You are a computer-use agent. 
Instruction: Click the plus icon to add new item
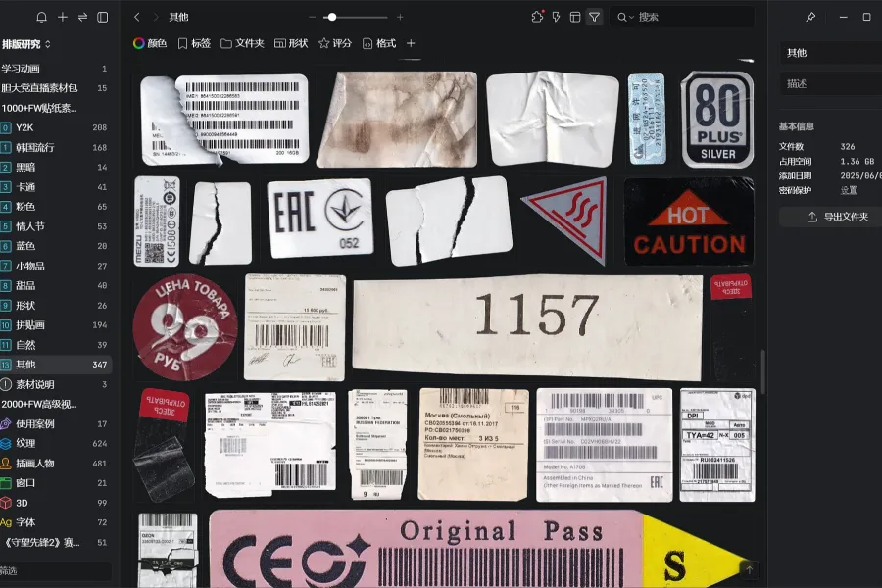coord(63,17)
